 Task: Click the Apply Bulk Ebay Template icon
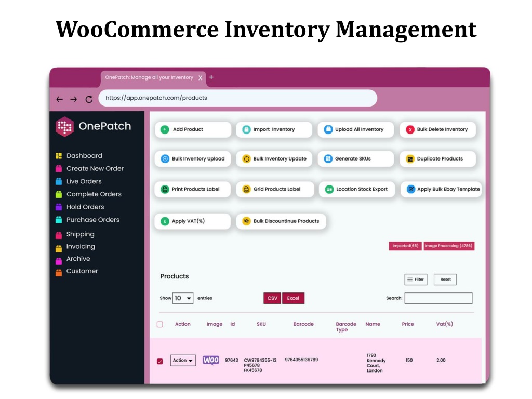pos(410,189)
